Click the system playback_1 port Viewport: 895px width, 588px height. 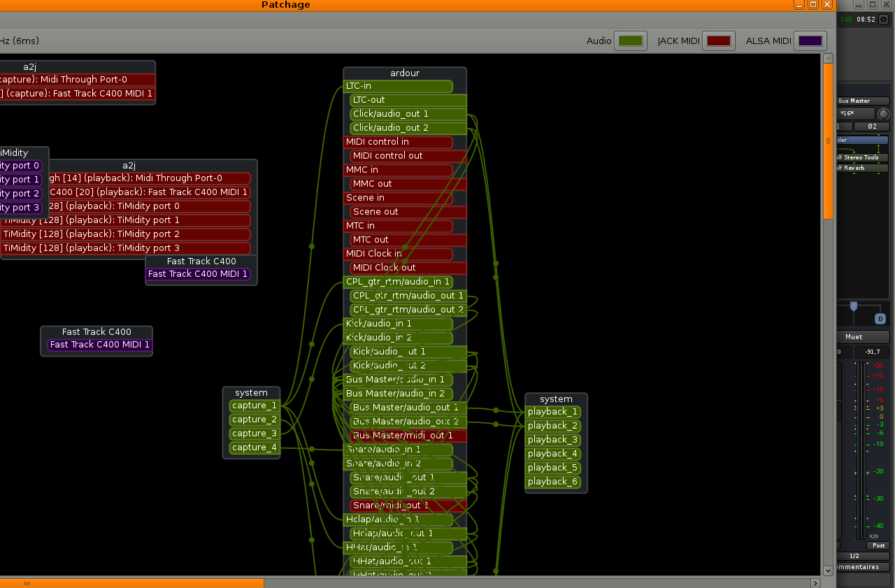click(553, 412)
